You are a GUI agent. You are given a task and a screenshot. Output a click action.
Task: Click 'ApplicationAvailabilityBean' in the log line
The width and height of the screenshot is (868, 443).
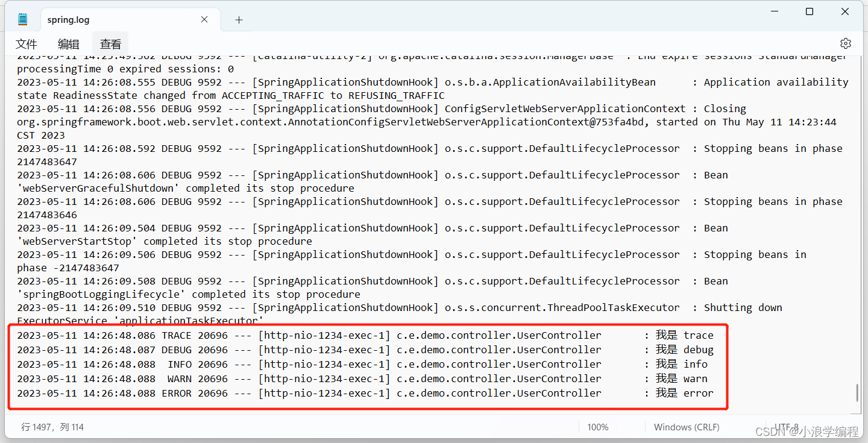[x=574, y=82]
